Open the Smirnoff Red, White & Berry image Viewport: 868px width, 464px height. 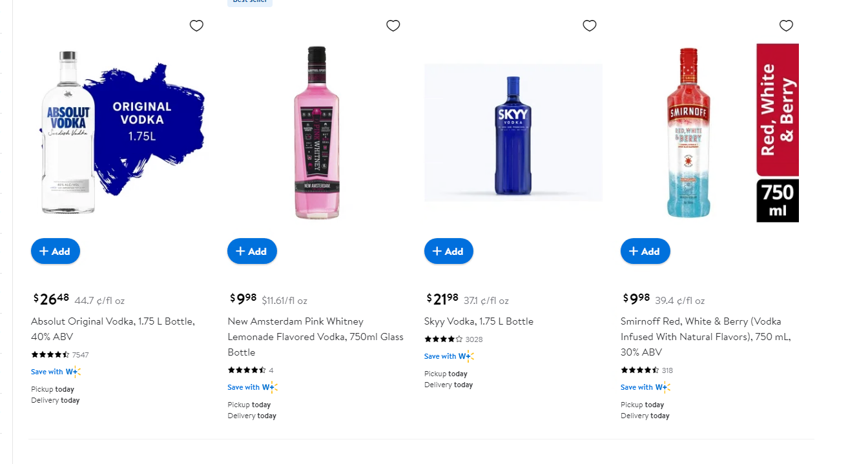click(709, 132)
